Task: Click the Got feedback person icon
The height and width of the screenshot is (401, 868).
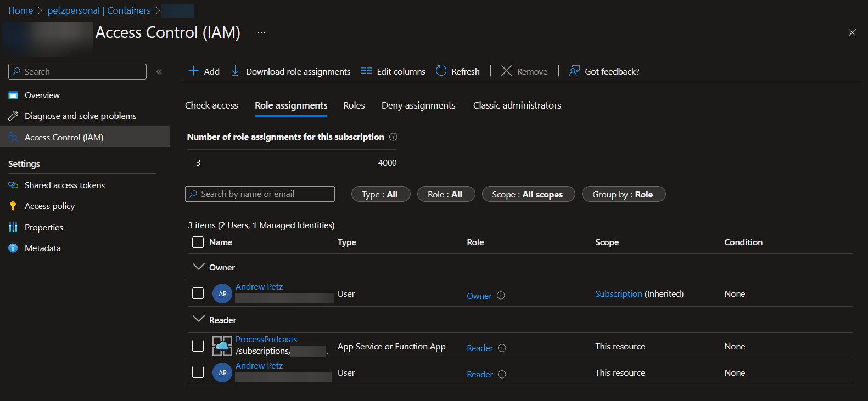Action: [574, 71]
